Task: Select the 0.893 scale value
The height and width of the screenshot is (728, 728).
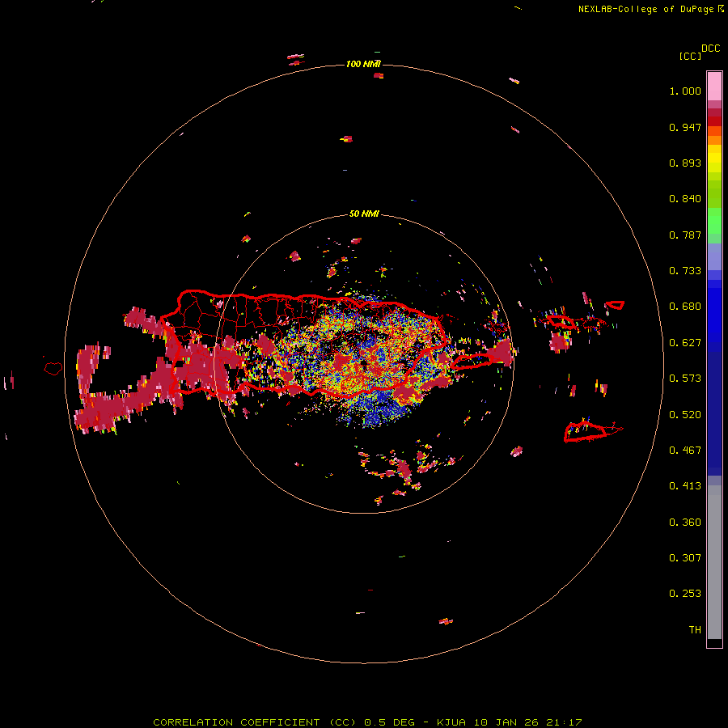Action: coord(685,163)
